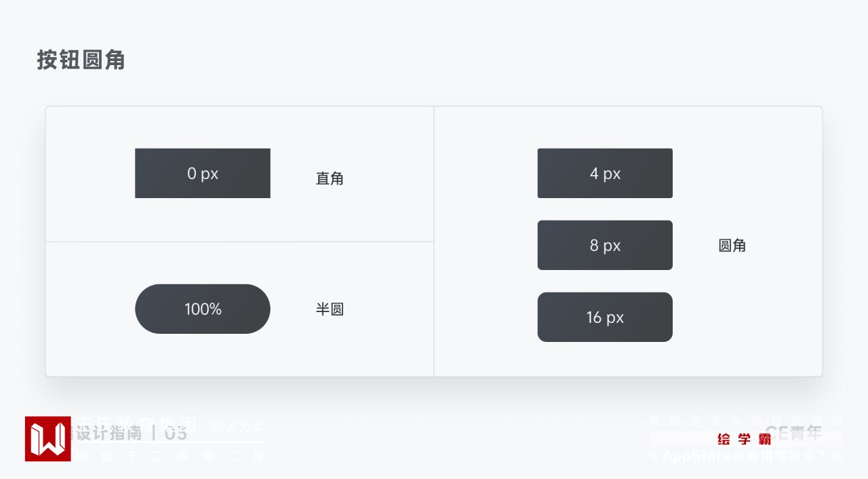Select the "半圆" label
Screen dimensions: 868x479
pos(330,309)
